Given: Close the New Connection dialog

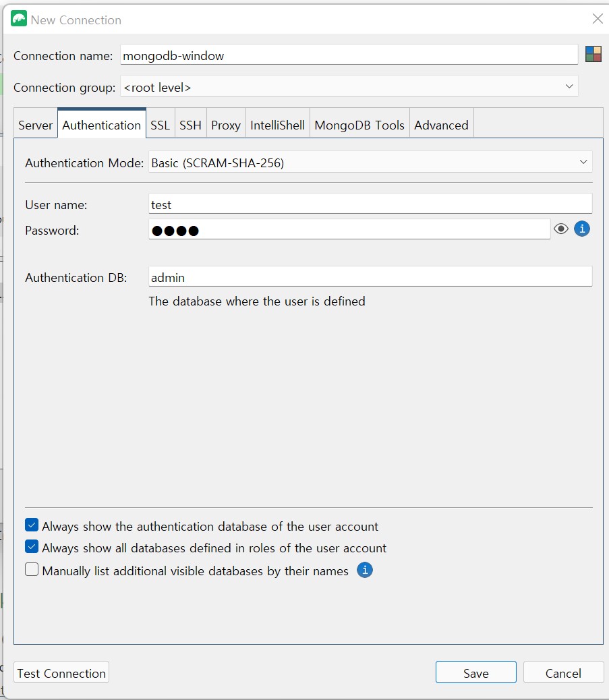Looking at the screenshot, I should (598, 19).
